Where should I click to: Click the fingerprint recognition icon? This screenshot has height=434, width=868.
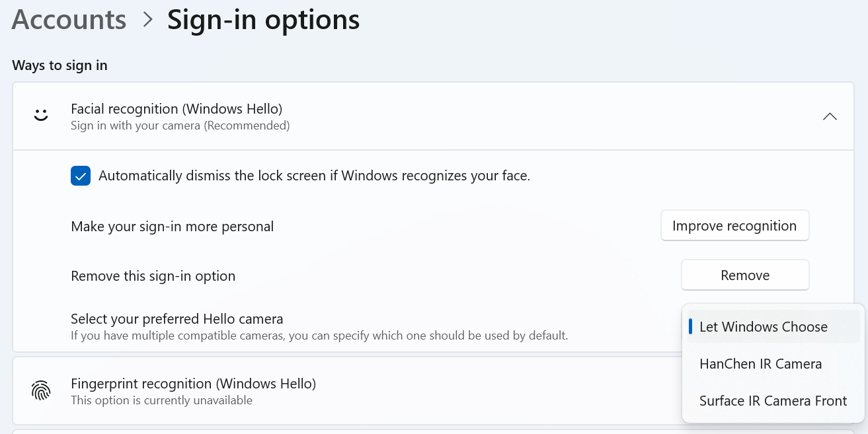[41, 390]
